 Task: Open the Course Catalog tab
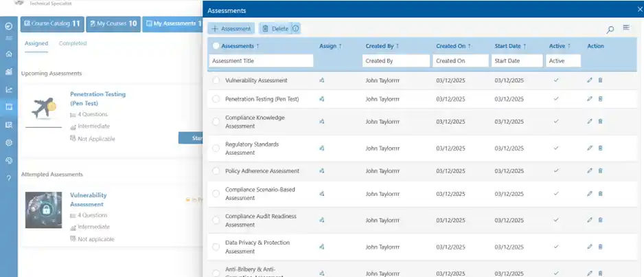(x=52, y=24)
